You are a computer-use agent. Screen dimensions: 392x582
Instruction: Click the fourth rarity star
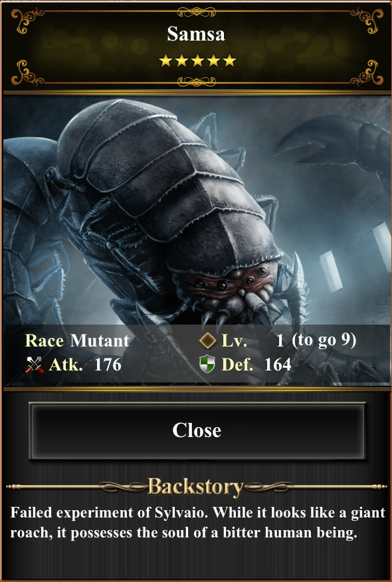tap(214, 60)
